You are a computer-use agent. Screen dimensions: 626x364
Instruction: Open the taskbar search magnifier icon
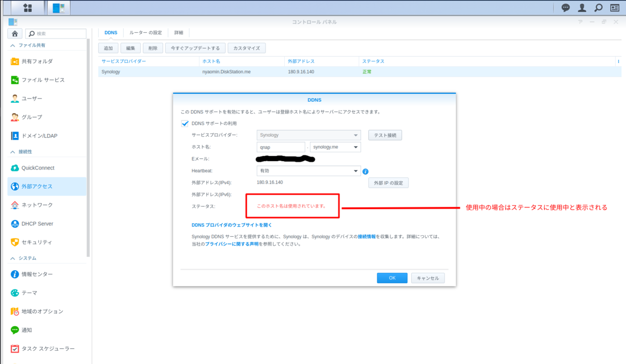[x=598, y=8]
